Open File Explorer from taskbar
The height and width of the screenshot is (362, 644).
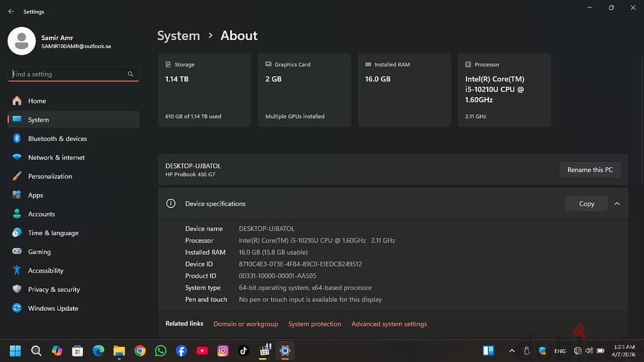pyautogui.click(x=119, y=351)
